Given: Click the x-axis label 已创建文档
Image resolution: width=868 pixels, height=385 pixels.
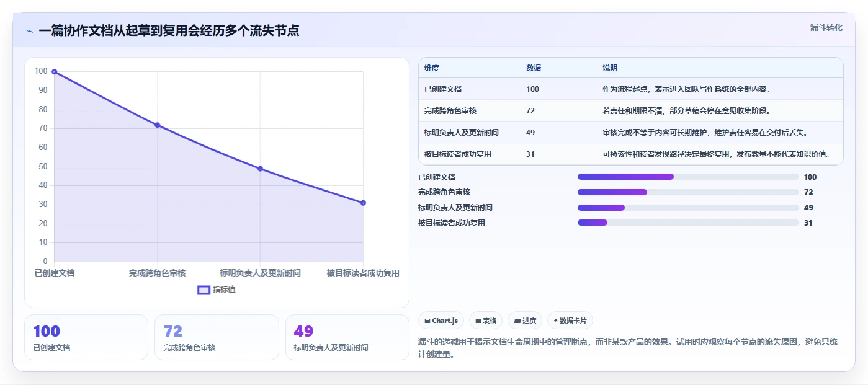Looking at the screenshot, I should click(x=55, y=273).
